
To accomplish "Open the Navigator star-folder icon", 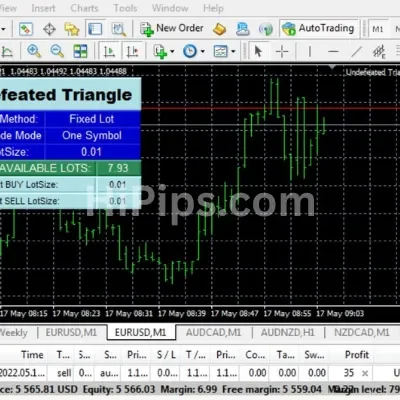I will [x=72, y=29].
